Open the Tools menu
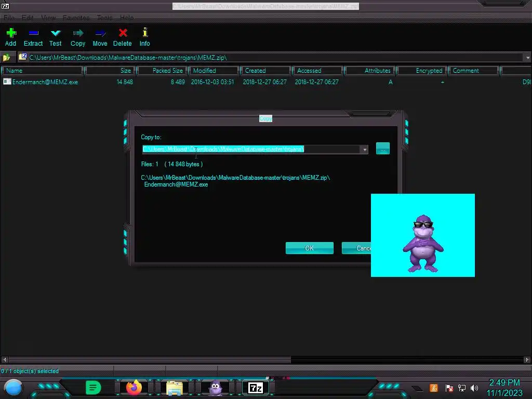The image size is (532, 399). click(x=104, y=18)
